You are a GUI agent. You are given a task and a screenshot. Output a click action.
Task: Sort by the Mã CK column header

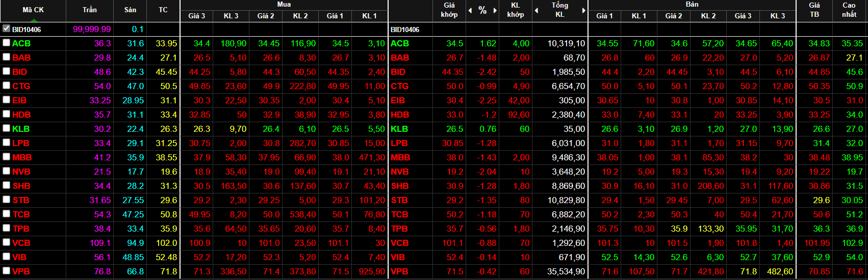point(33,10)
